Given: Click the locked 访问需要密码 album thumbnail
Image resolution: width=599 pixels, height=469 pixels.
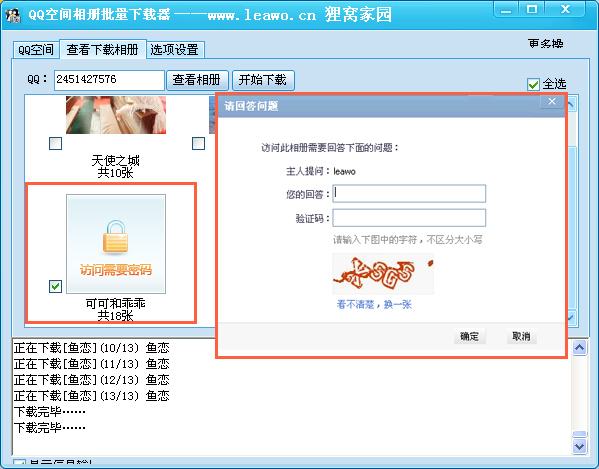Looking at the screenshot, I should pyautogui.click(x=116, y=244).
